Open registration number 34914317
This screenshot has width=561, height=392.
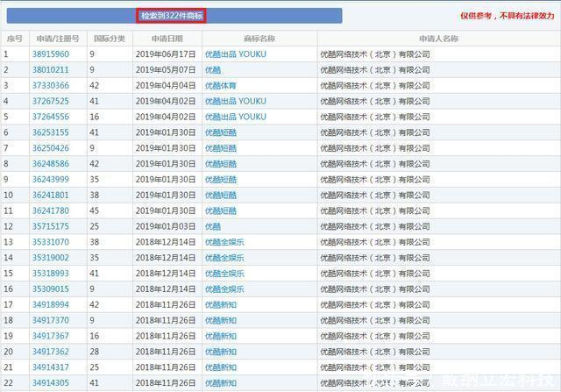(x=51, y=367)
